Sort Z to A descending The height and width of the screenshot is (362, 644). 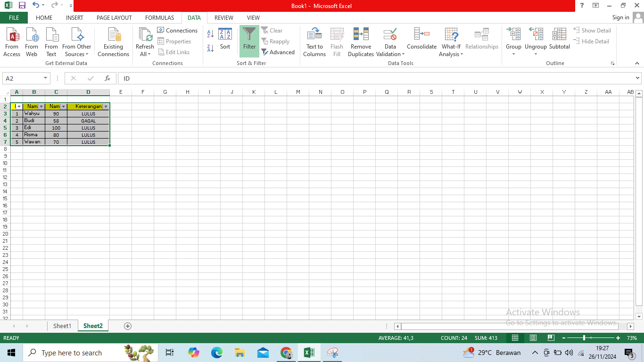pyautogui.click(x=210, y=48)
